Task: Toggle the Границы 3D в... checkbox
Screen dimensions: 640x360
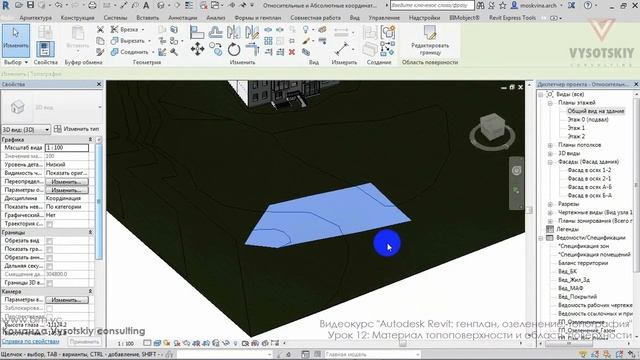Action: (x=49, y=283)
